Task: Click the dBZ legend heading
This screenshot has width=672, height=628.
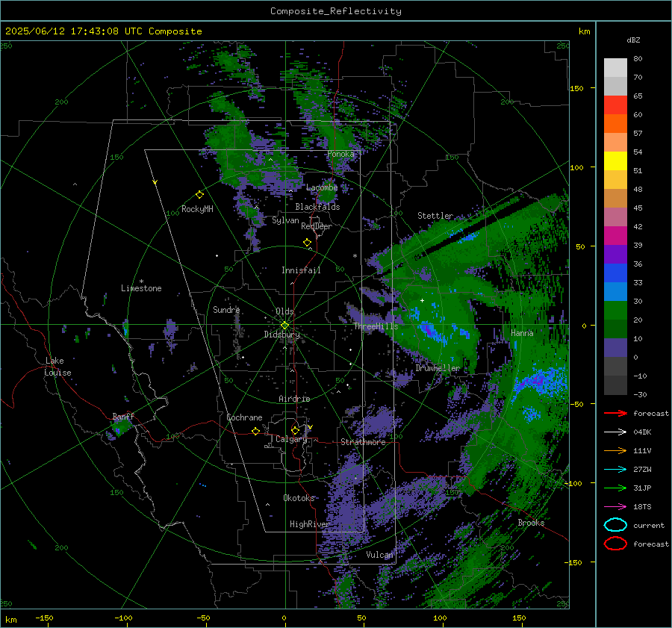Action: pos(633,40)
